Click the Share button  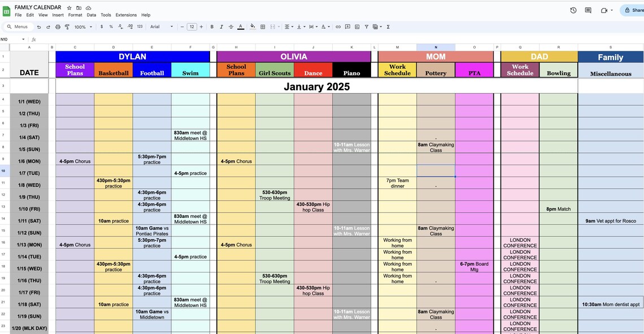[x=634, y=10]
